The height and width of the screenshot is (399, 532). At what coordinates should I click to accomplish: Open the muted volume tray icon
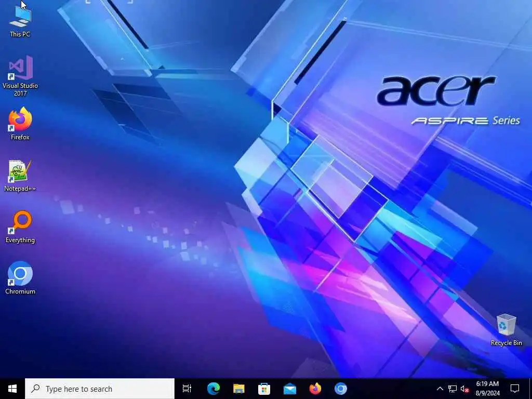pos(465,389)
